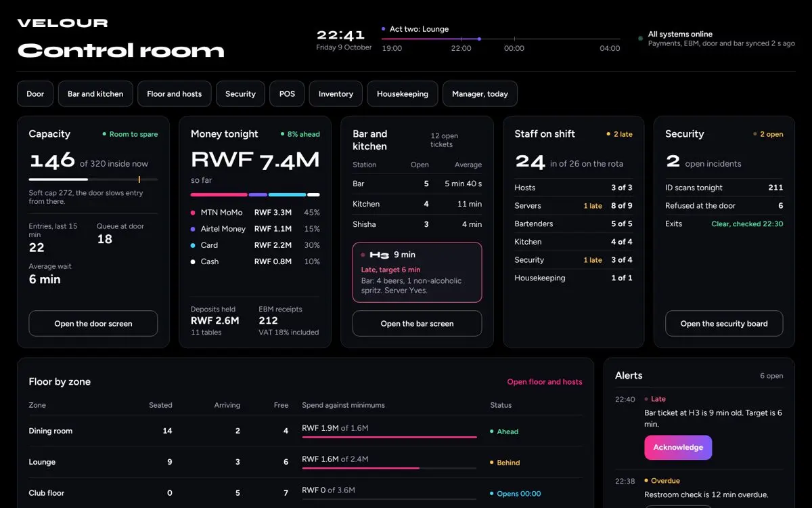Select the Floor and hosts tab

175,94
